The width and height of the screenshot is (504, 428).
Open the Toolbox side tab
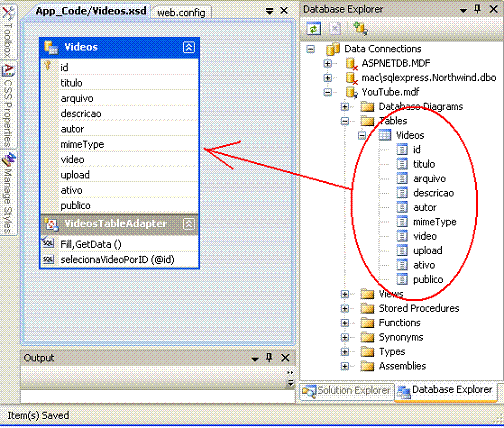coord(8,32)
